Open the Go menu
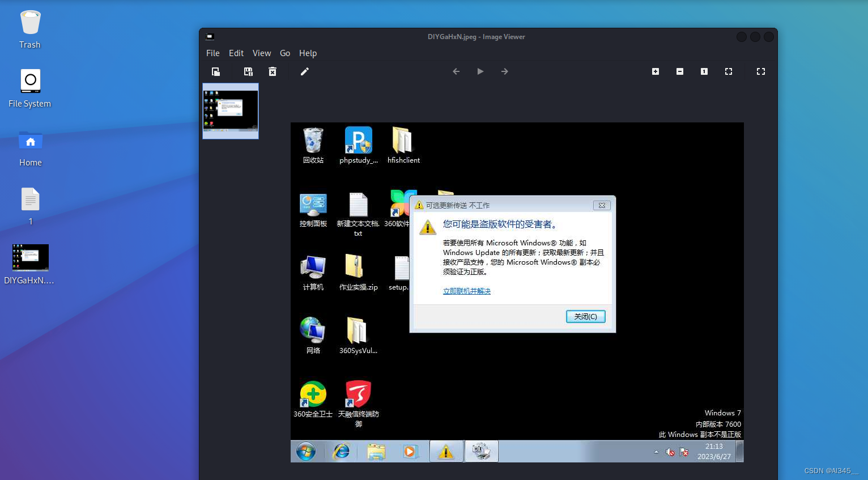This screenshot has width=868, height=480. click(x=285, y=53)
